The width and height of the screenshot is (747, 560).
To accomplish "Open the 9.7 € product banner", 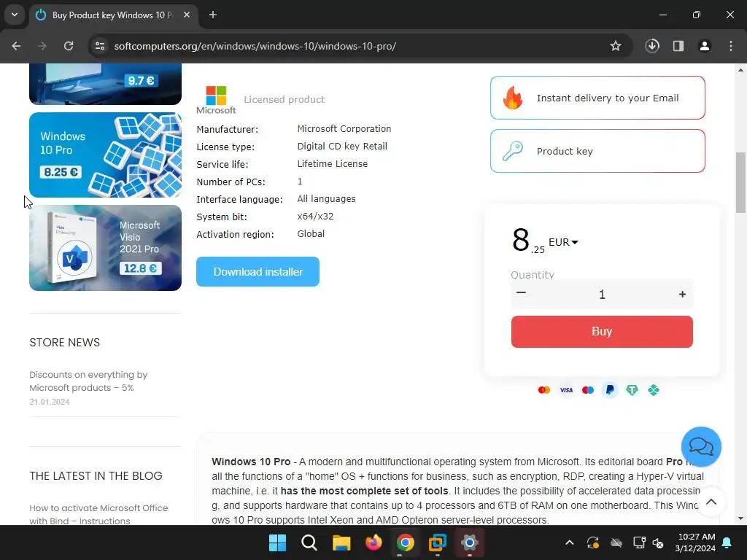I will point(105,84).
